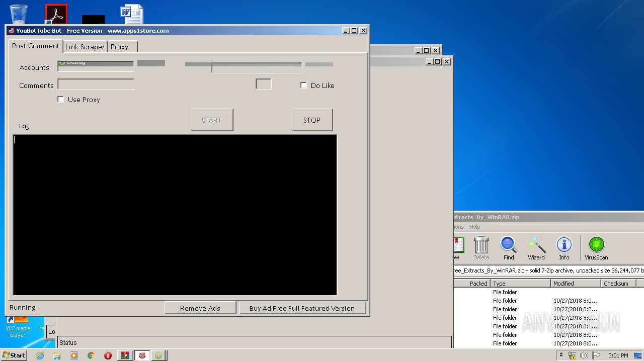The image size is (644, 362).
Task: Open Adobe Reader desktop shortcut
Action: (56, 14)
